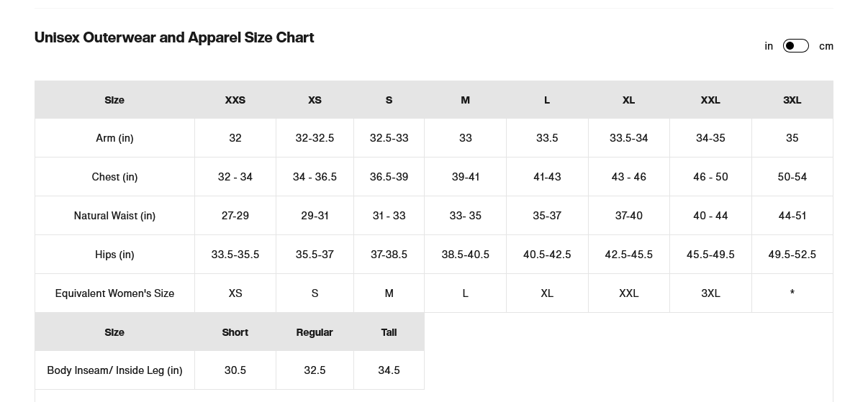Click the Chest (in) row label
Image resolution: width=868 pixels, height=402 pixels.
pyautogui.click(x=114, y=177)
